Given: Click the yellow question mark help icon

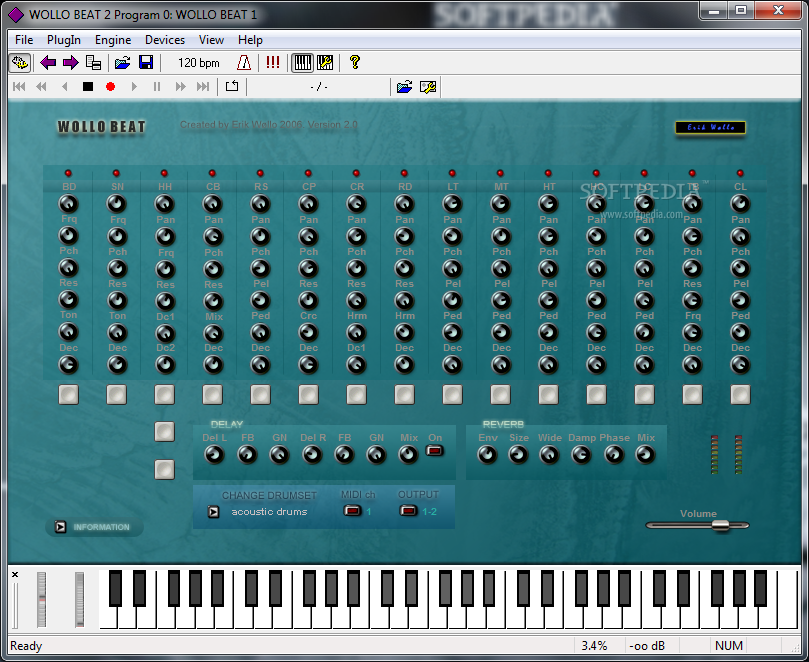Looking at the screenshot, I should tap(354, 63).
